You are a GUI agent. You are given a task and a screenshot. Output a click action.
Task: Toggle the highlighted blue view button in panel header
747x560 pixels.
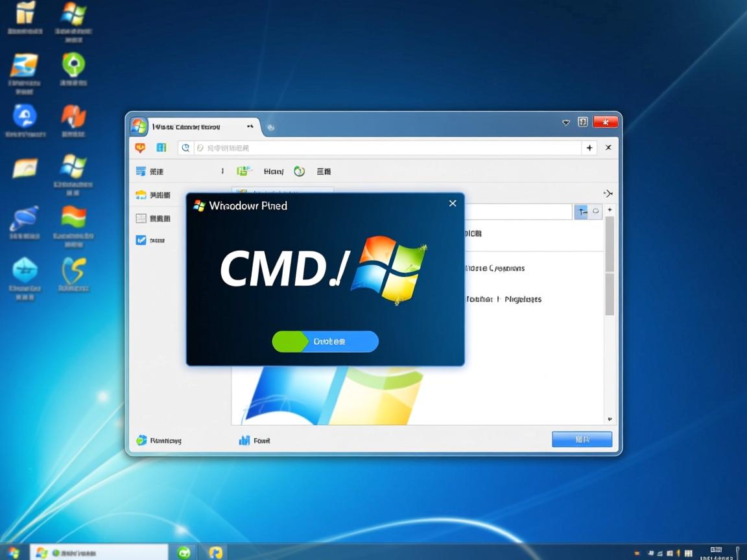pos(582,211)
